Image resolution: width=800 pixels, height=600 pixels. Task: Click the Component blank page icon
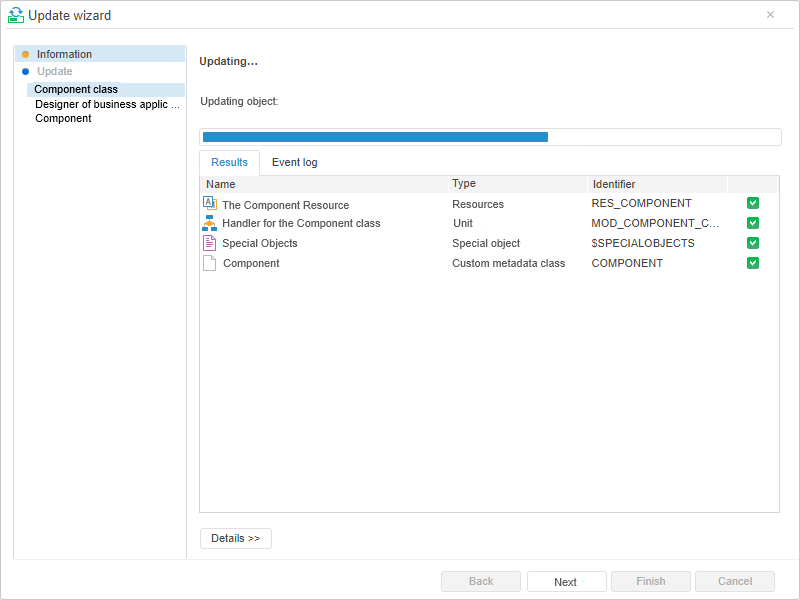209,263
